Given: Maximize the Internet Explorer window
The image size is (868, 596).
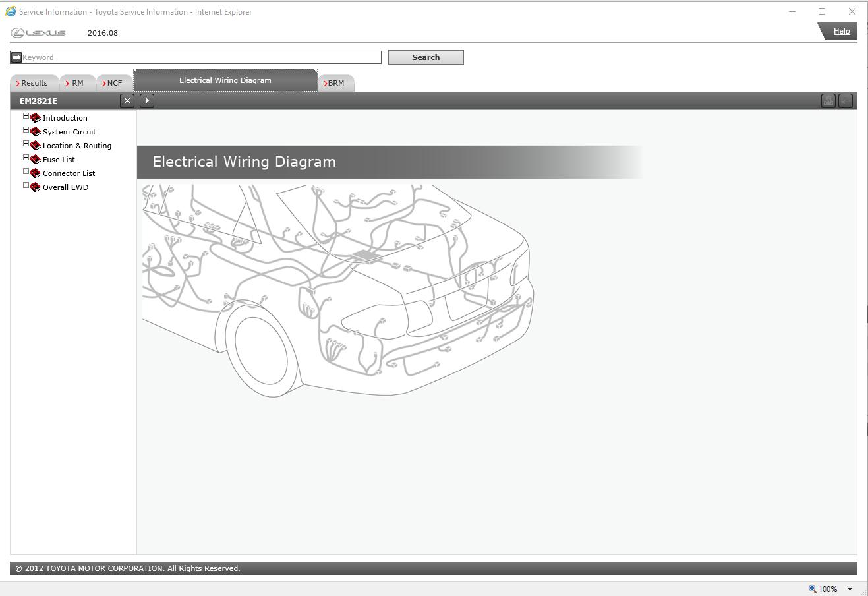Looking at the screenshot, I should (822, 11).
